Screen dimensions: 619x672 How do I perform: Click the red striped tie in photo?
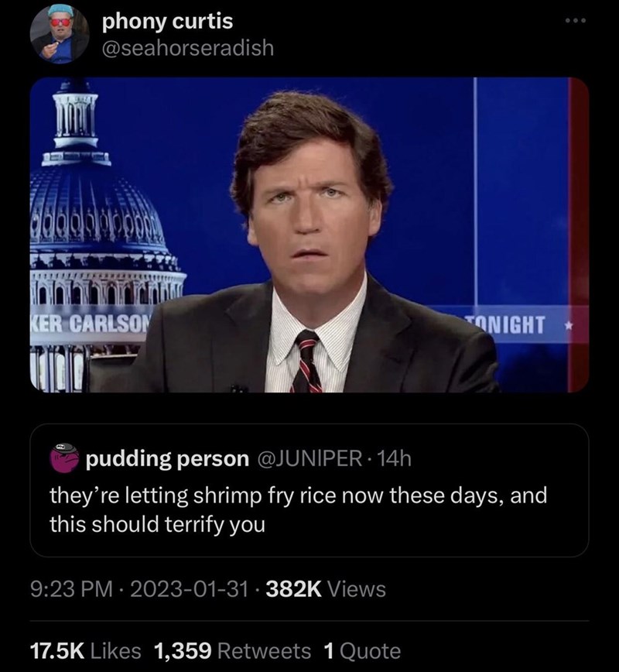point(307,360)
